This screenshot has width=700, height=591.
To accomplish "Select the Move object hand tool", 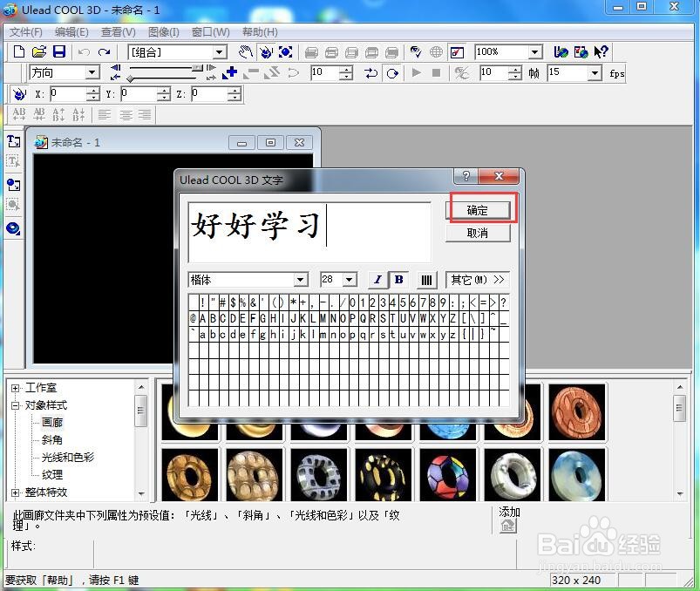I will pyautogui.click(x=246, y=52).
